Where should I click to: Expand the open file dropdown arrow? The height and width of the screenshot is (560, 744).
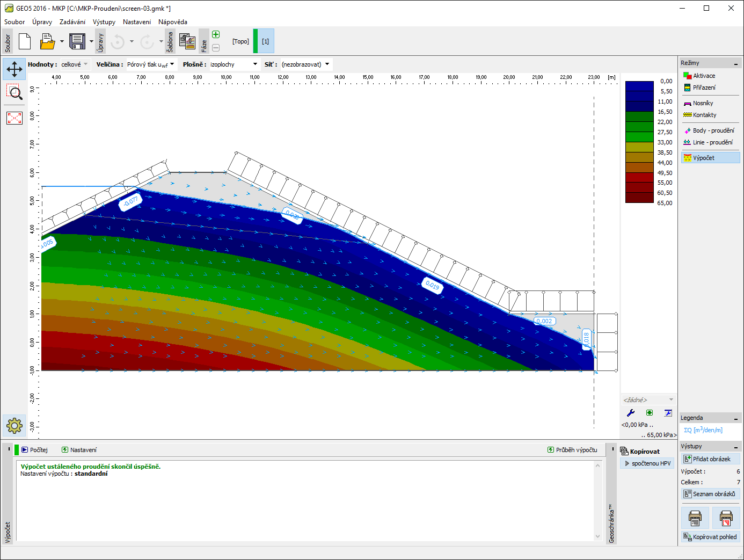coord(62,41)
